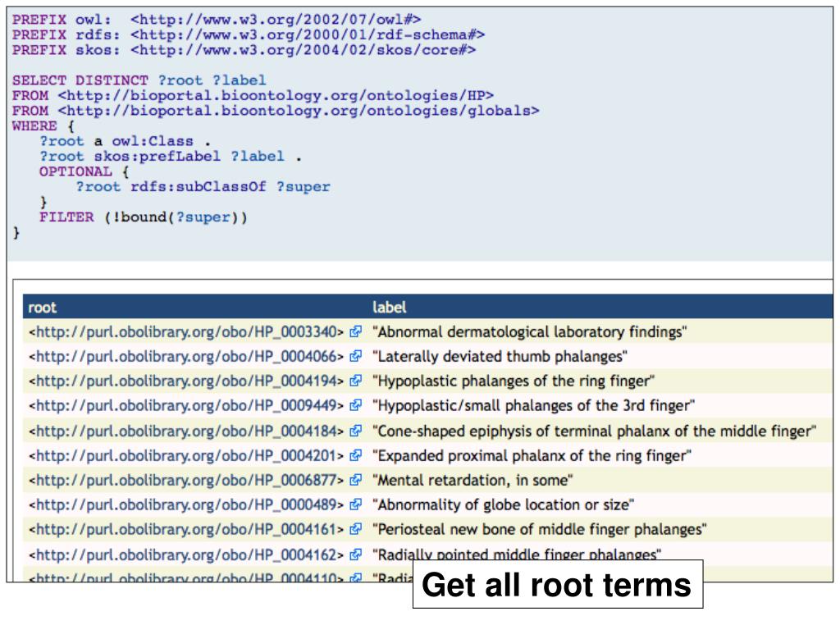Select the 'Mental retardation, in some' label cell
Image resolution: width=840 pixels, height=630 pixels.
pos(472,480)
